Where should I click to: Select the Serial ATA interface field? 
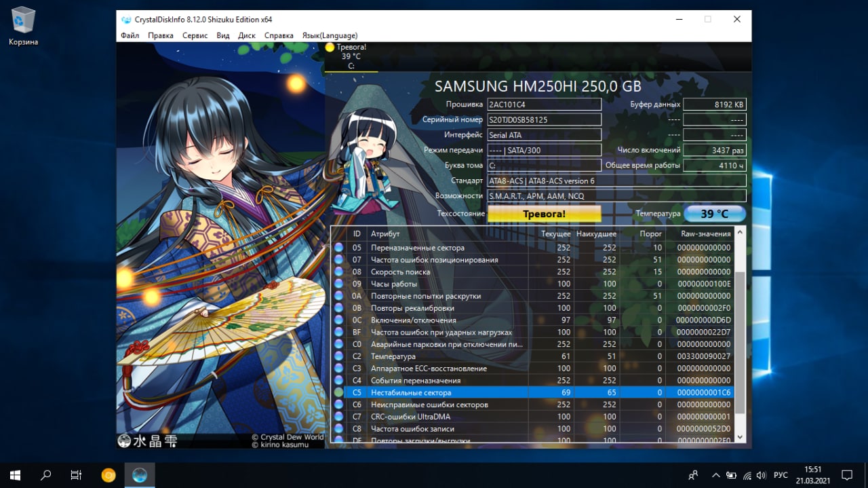point(545,135)
